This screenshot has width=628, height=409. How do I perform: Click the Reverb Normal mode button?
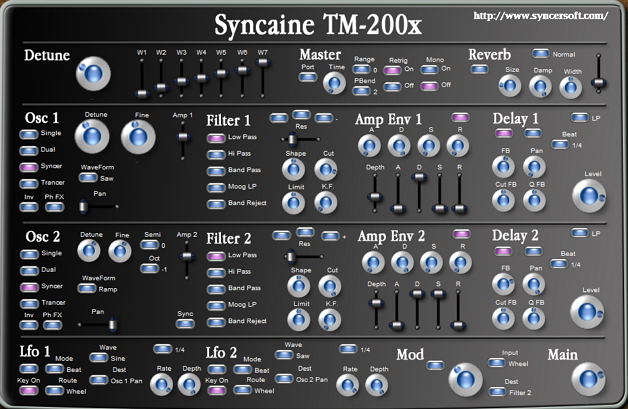[x=541, y=53]
